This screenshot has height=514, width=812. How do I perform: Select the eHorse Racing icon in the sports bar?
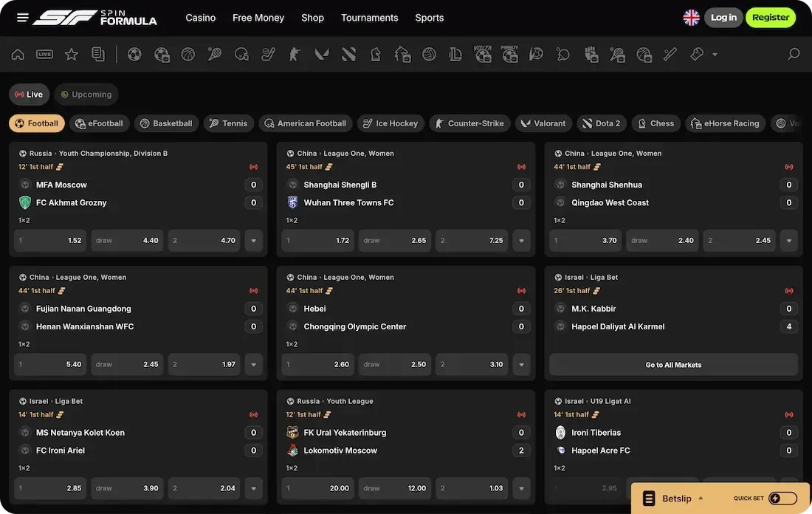pyautogui.click(x=402, y=54)
